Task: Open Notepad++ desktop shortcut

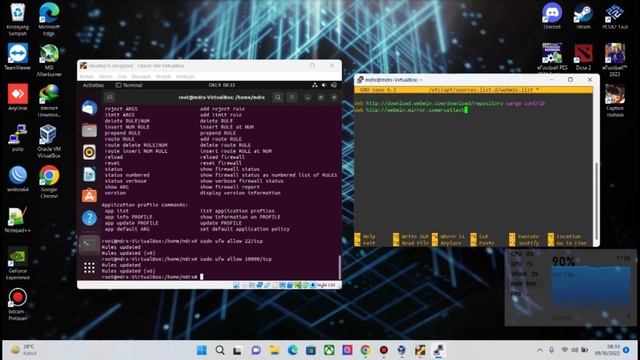Action: (18, 219)
